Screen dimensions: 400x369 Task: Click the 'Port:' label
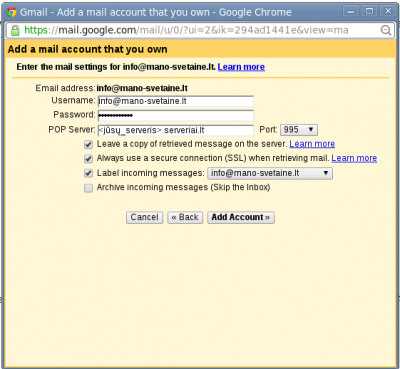pos(268,130)
